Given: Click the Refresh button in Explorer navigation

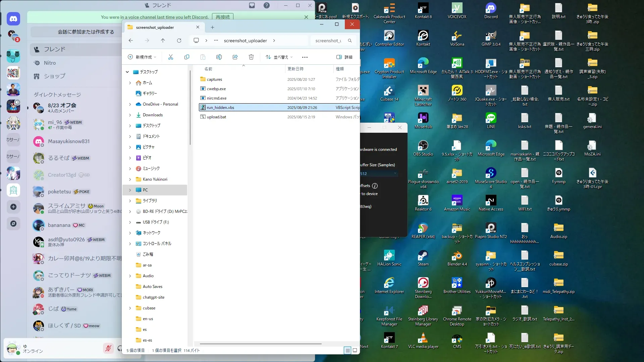Looking at the screenshot, I should tap(179, 41).
